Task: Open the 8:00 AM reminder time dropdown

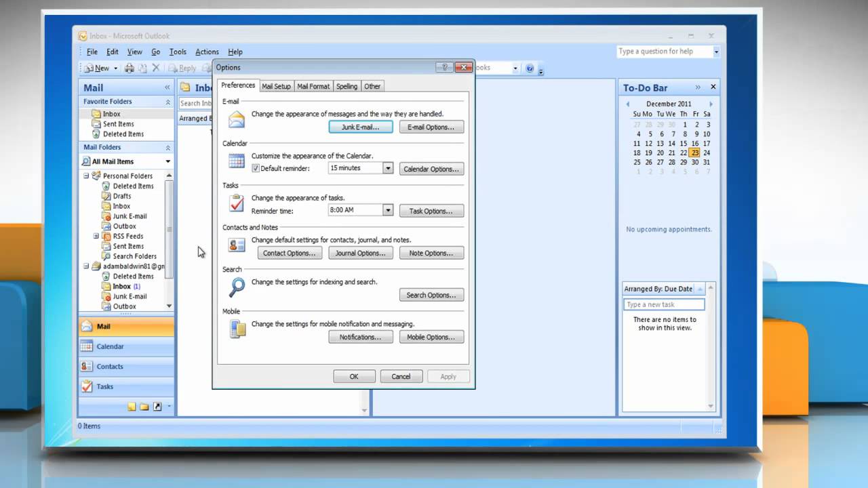Action: [x=388, y=210]
